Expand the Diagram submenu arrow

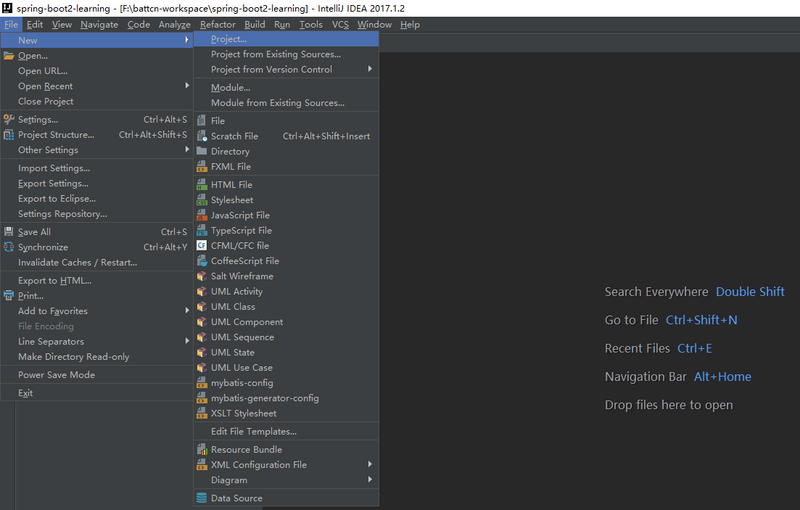click(370, 479)
